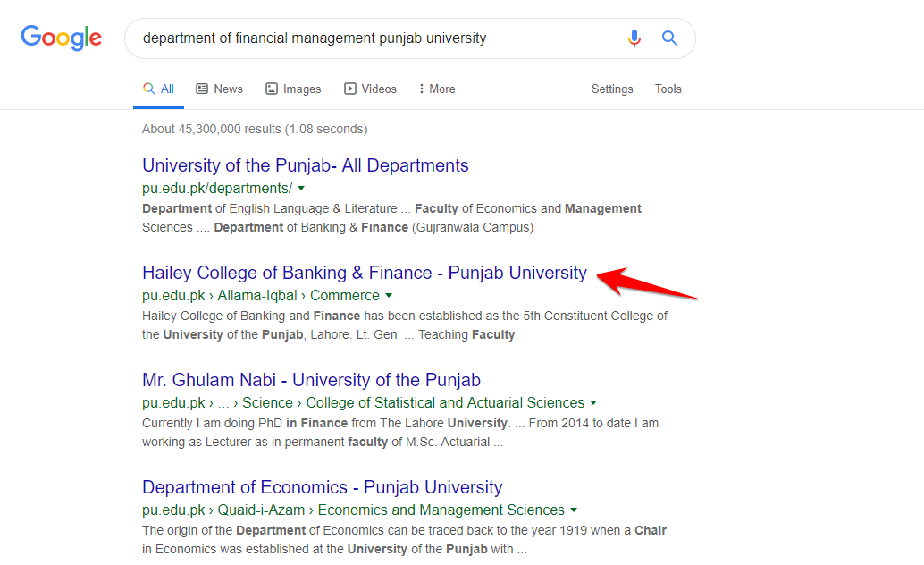Expand arrow beside Allama-Iqbal › Commerce URL
924x565 pixels.
coord(389,296)
